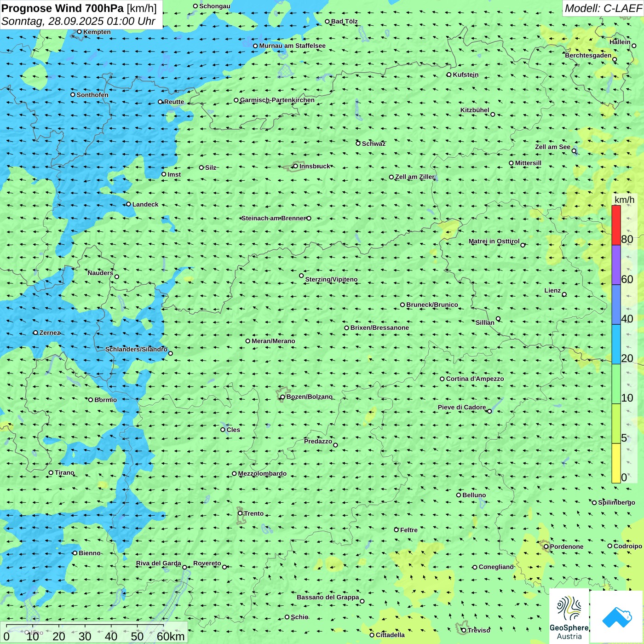Click the Sterzing/Vipiteno marker circle
The height and width of the screenshot is (644, 644).
click(x=301, y=276)
